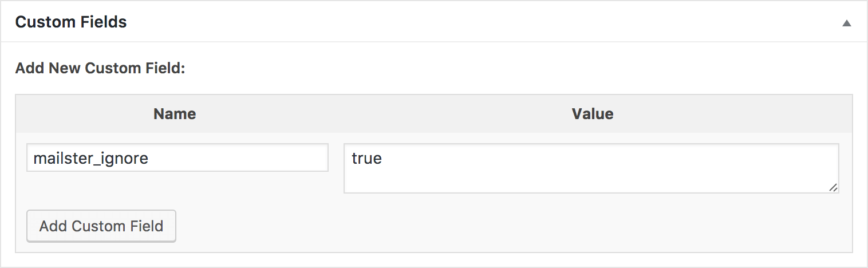Place cursor right after the word true
The image size is (868, 268).
[382, 158]
